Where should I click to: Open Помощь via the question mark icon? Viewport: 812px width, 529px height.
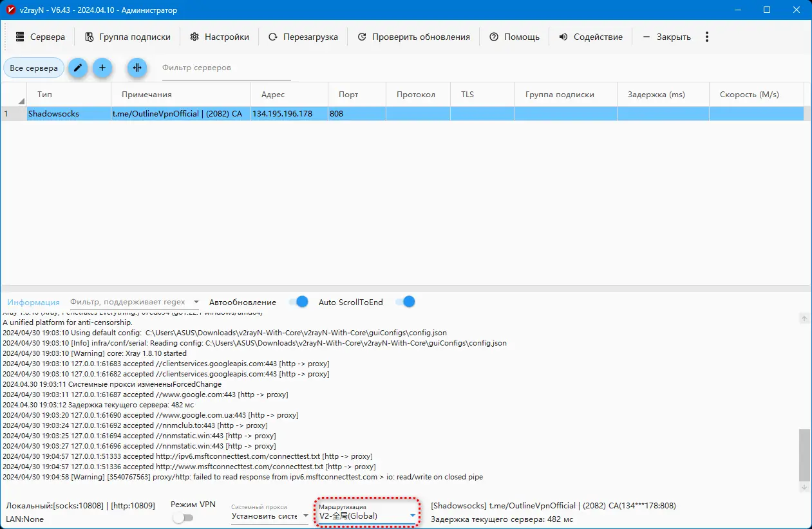[493, 37]
